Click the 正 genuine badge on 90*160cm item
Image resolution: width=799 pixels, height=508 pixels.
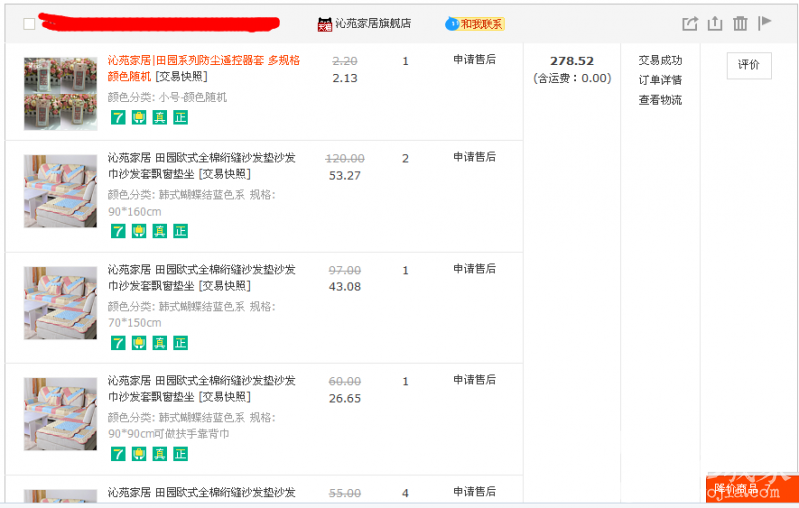tap(181, 231)
